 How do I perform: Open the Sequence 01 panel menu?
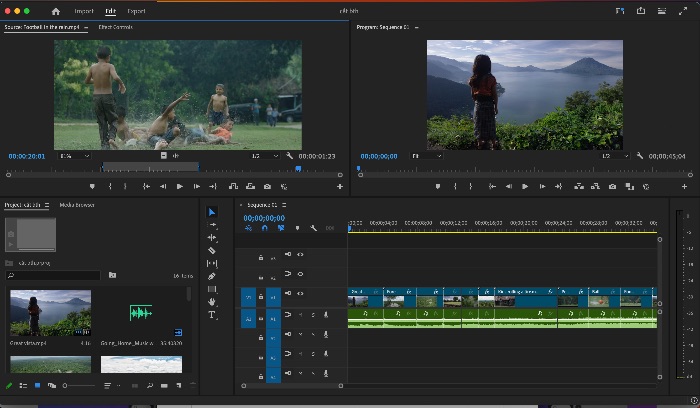284,205
